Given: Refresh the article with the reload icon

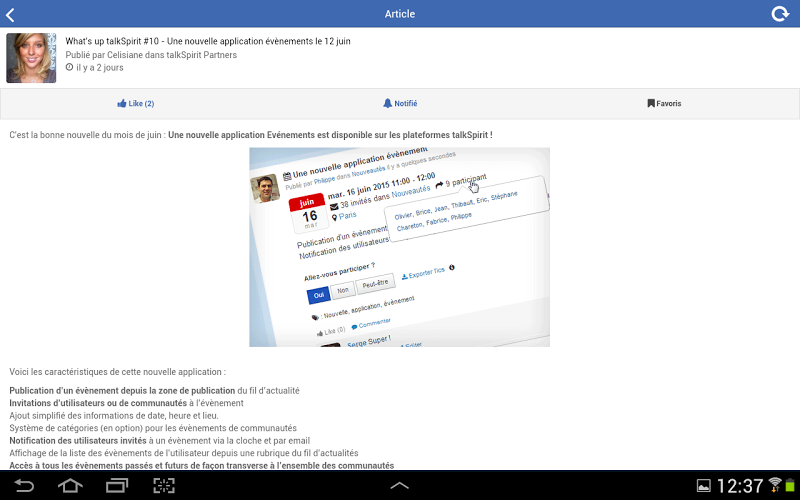Looking at the screenshot, I should point(780,14).
